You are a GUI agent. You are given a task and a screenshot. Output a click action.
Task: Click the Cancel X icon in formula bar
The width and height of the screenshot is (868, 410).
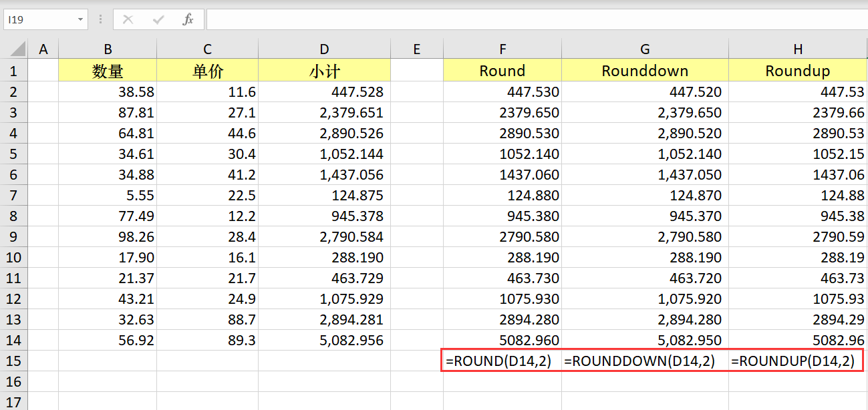pyautogui.click(x=128, y=19)
